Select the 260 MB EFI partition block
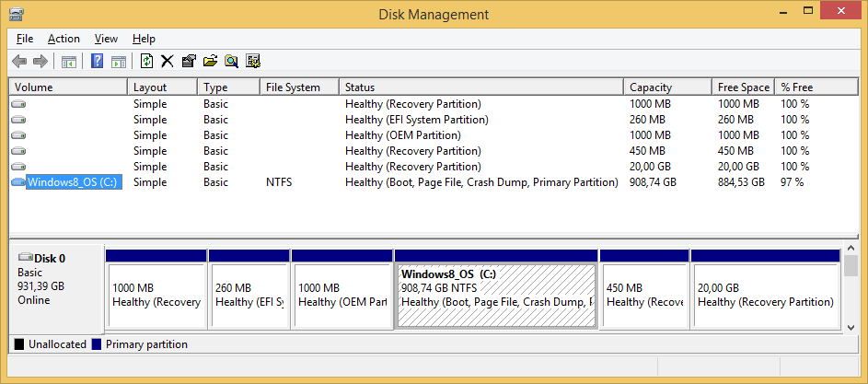 249,295
